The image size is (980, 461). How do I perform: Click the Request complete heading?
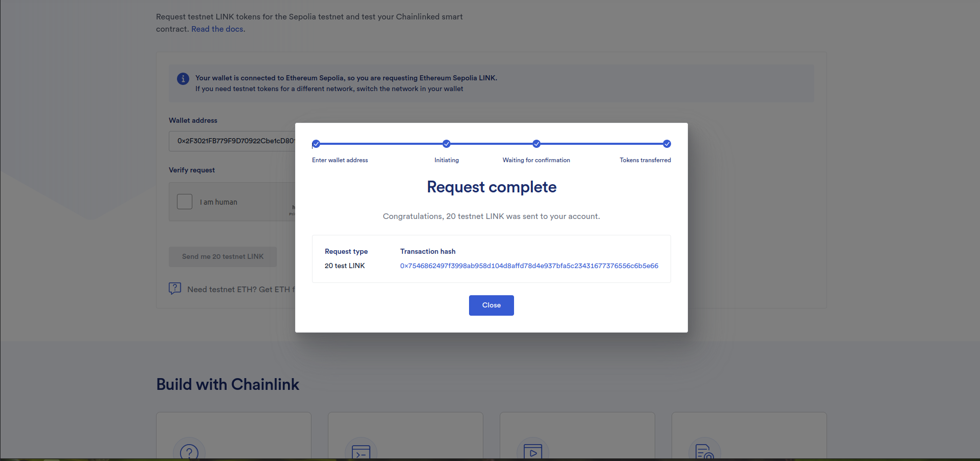(492, 187)
